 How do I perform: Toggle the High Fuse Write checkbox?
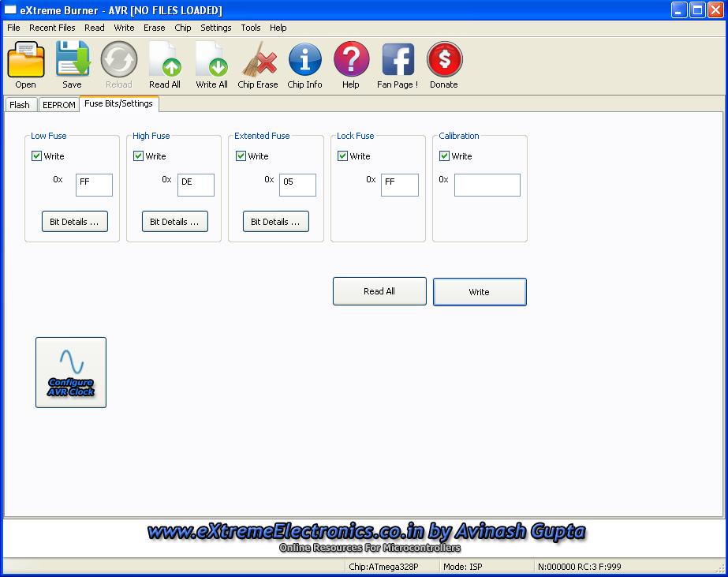click(138, 156)
